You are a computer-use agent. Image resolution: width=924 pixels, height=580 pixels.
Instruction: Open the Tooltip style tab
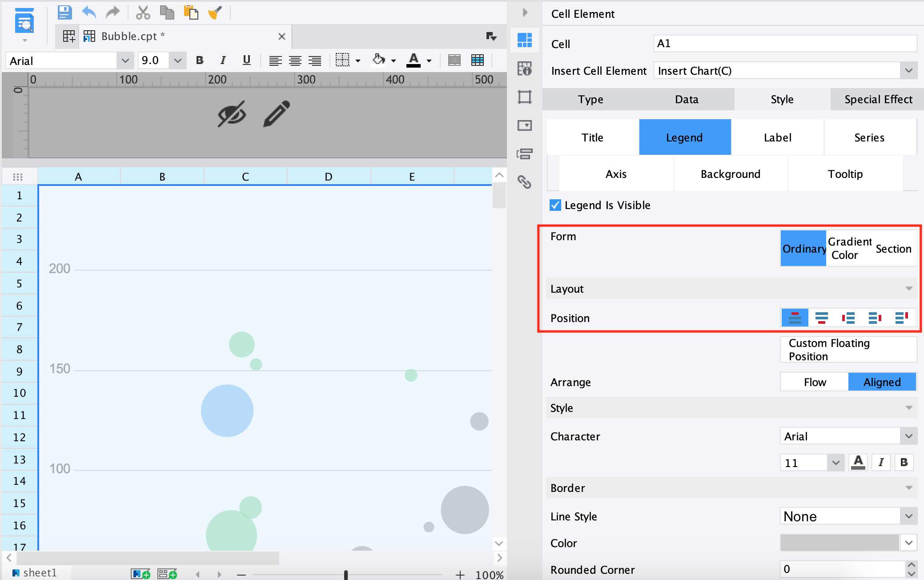845,174
